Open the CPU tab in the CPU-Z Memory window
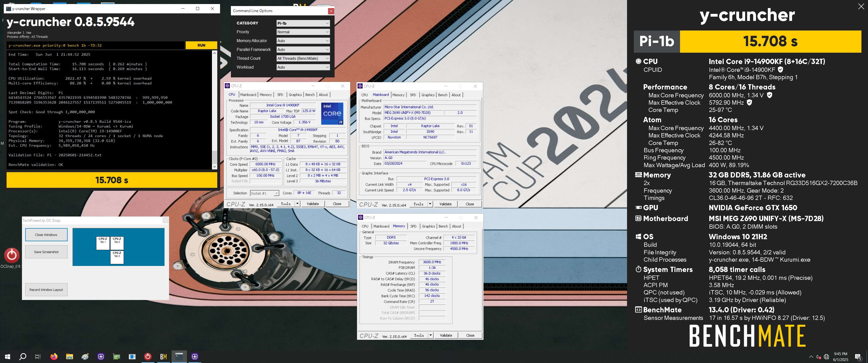868x363 pixels. tap(365, 226)
